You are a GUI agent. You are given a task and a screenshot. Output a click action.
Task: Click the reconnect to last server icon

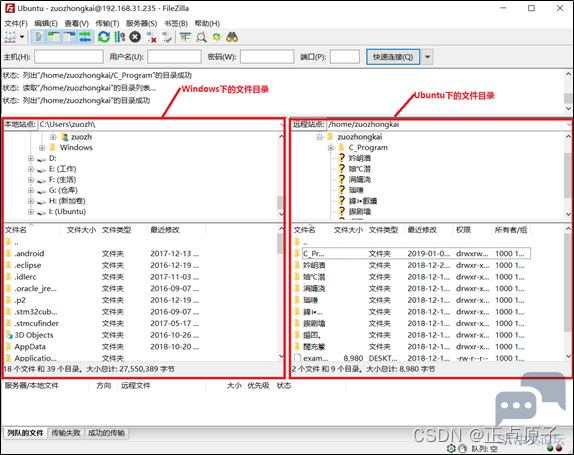(x=167, y=37)
